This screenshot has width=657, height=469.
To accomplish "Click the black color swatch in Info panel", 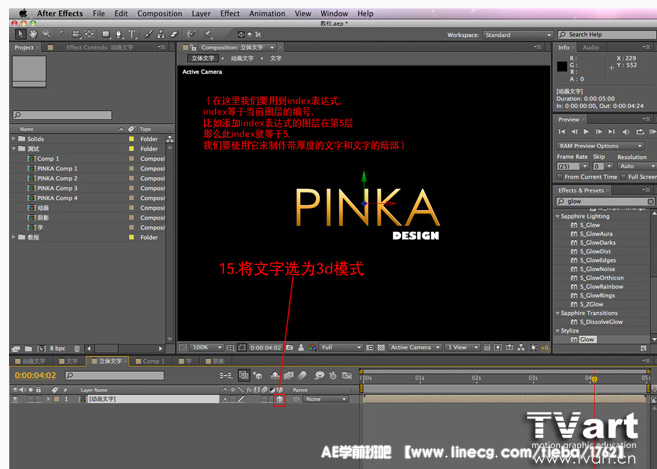I will tap(562, 66).
